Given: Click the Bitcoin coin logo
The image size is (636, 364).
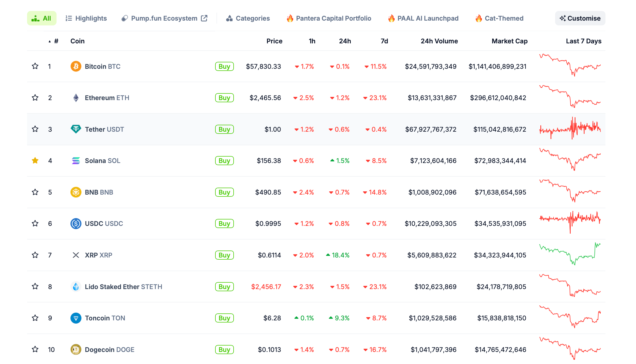Looking at the screenshot, I should tap(76, 66).
